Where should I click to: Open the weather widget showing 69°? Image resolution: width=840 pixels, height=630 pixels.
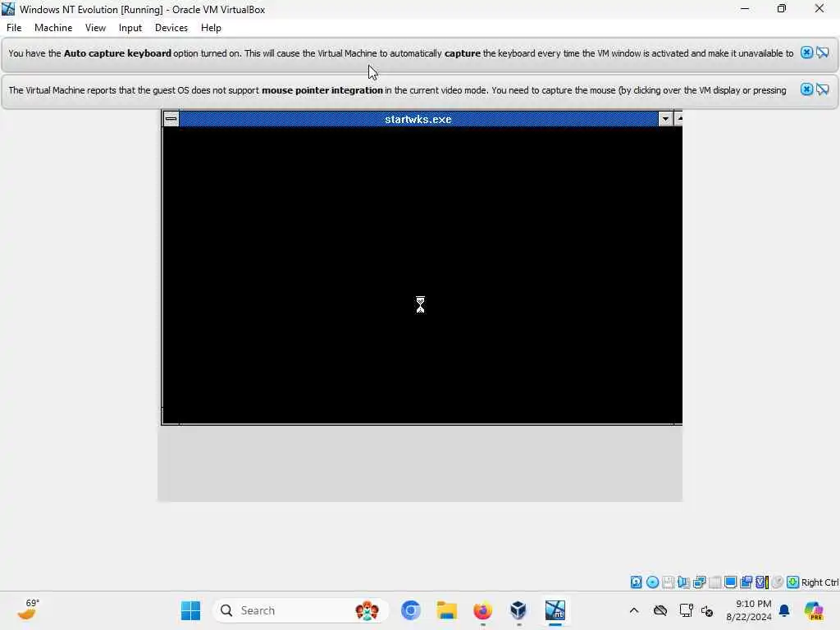tap(28, 610)
